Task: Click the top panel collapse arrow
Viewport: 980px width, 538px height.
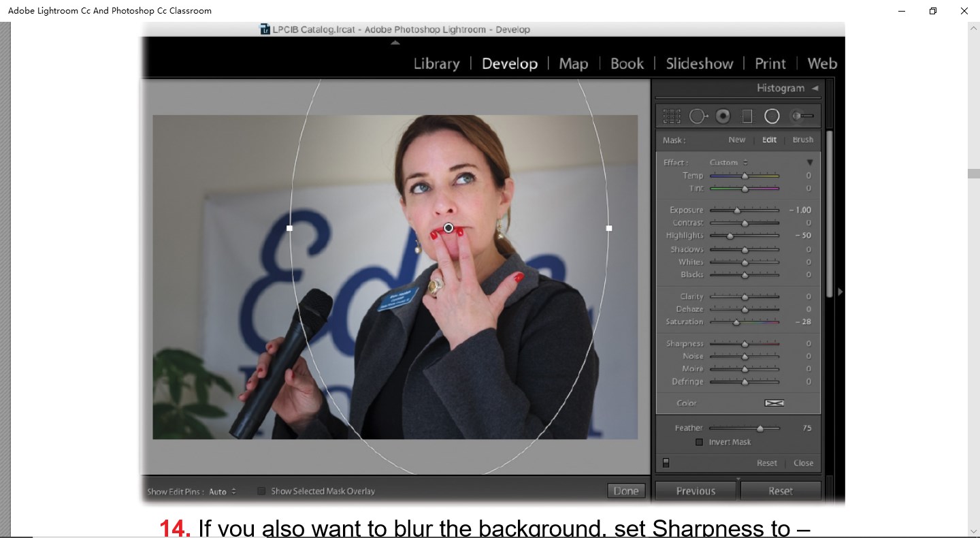Action: click(x=395, y=43)
